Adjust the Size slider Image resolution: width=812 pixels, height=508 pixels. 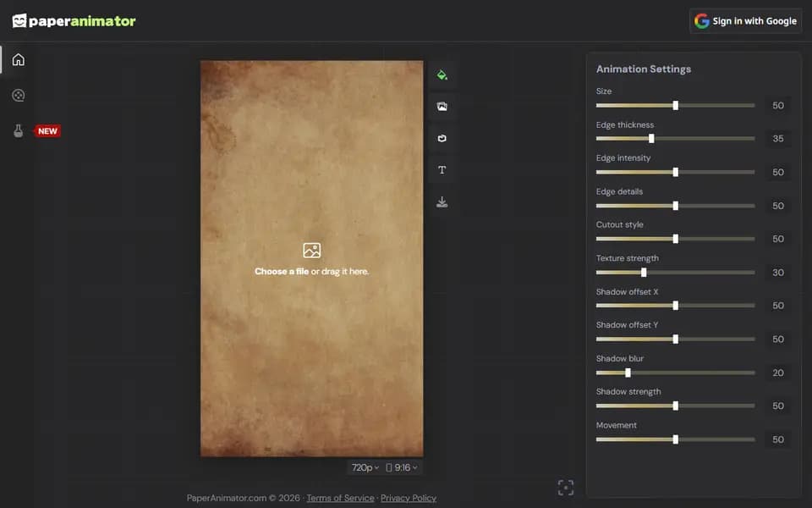click(x=675, y=105)
